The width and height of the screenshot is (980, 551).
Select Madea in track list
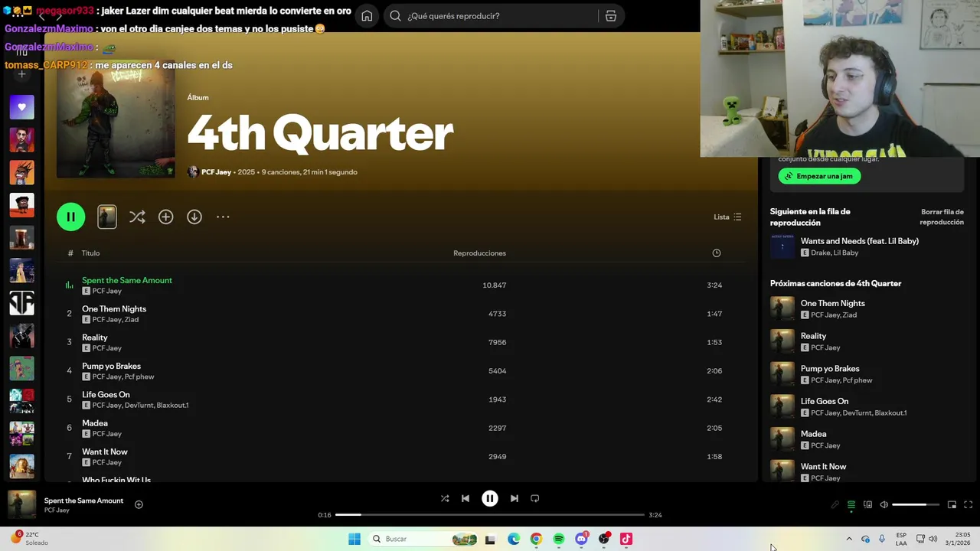(95, 423)
